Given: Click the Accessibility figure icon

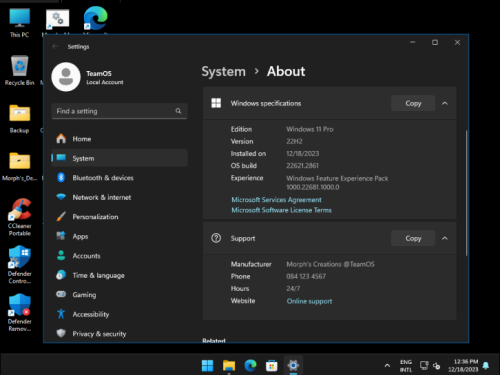Looking at the screenshot, I should point(61,314).
